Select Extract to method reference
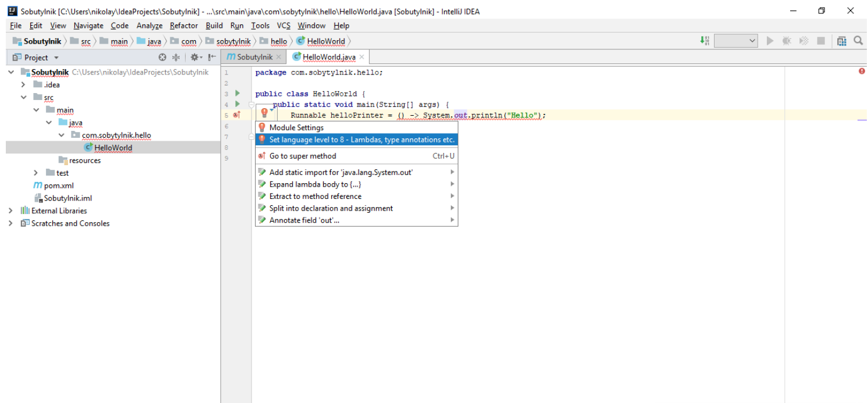868x403 pixels. (357, 196)
